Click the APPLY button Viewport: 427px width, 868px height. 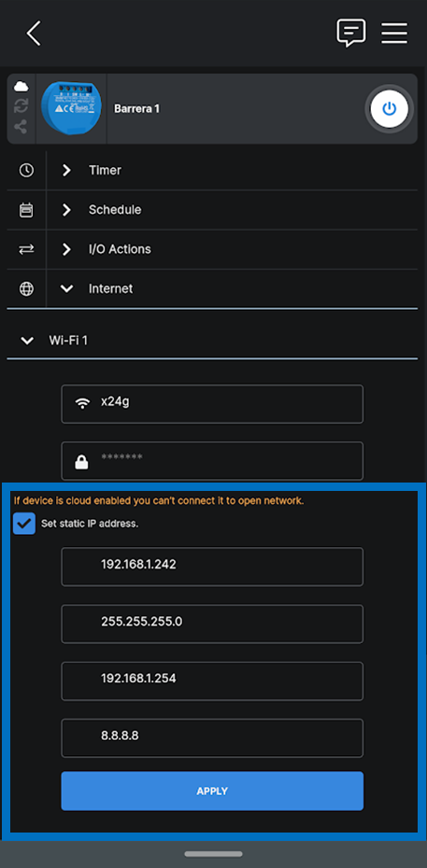pyautogui.click(x=212, y=791)
